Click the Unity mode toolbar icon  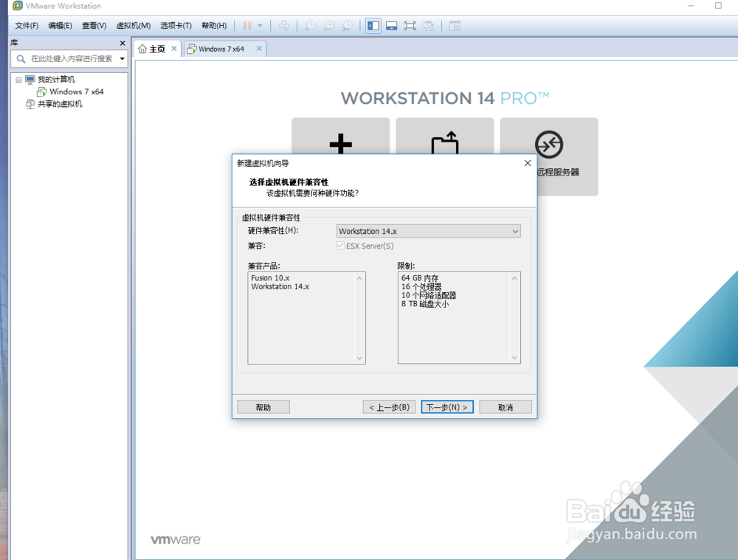click(428, 26)
